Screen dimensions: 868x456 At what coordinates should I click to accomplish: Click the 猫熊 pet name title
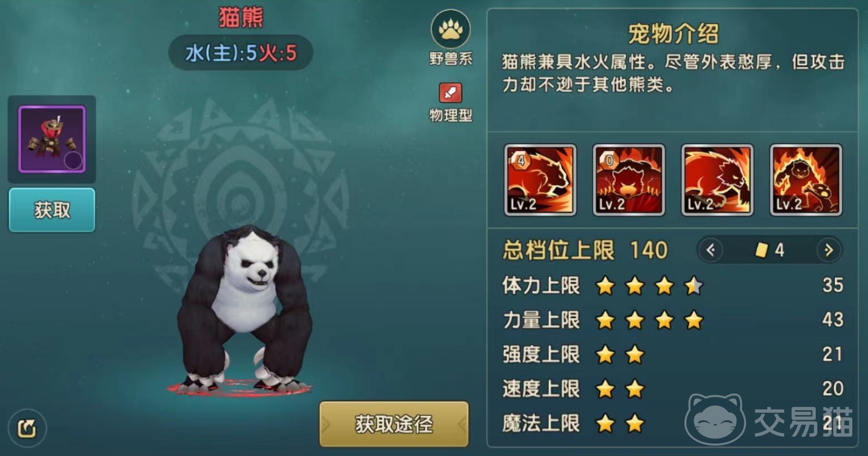tap(241, 17)
